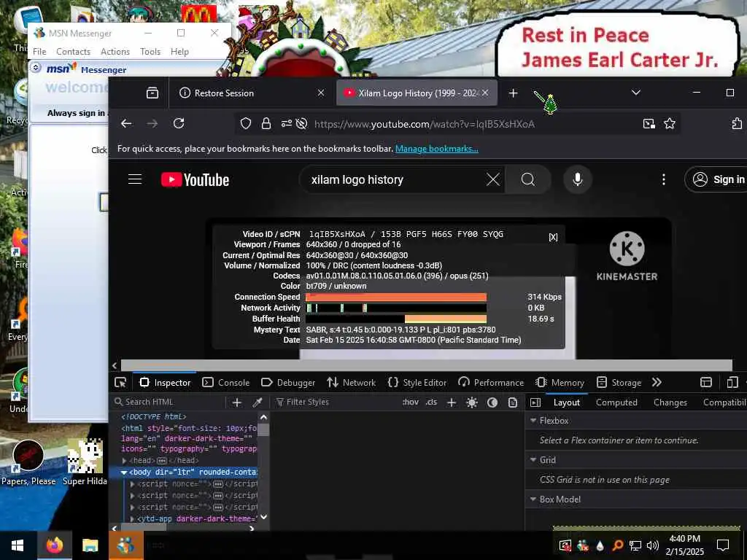747x560 pixels.
Task: Toggle :hov pseudo-class panel
Action: point(411,402)
